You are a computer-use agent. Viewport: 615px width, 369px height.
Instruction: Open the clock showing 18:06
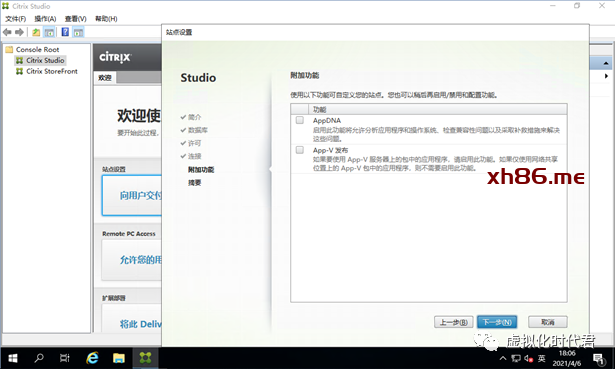[567, 358]
